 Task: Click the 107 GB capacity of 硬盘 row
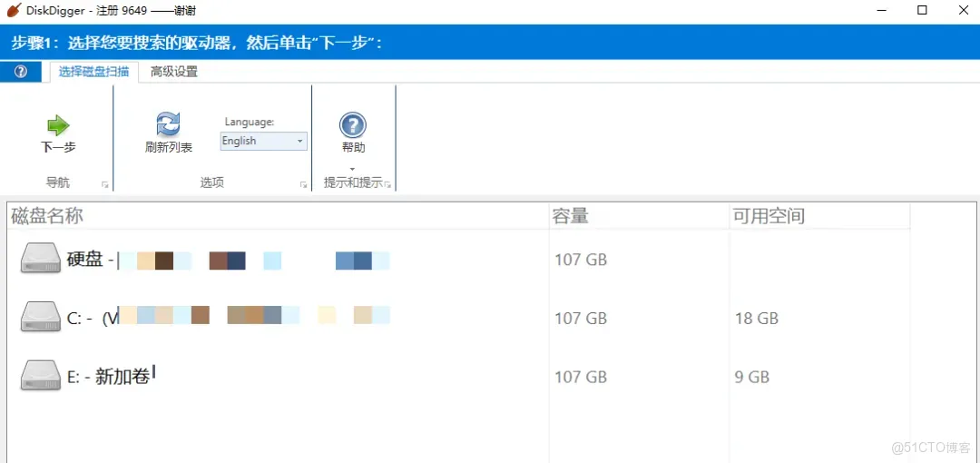581,260
